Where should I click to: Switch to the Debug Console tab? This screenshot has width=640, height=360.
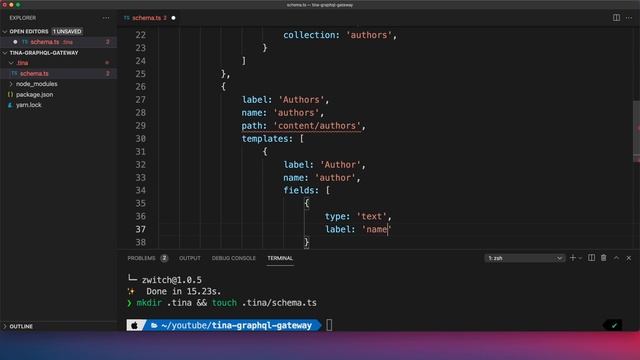pos(233,258)
